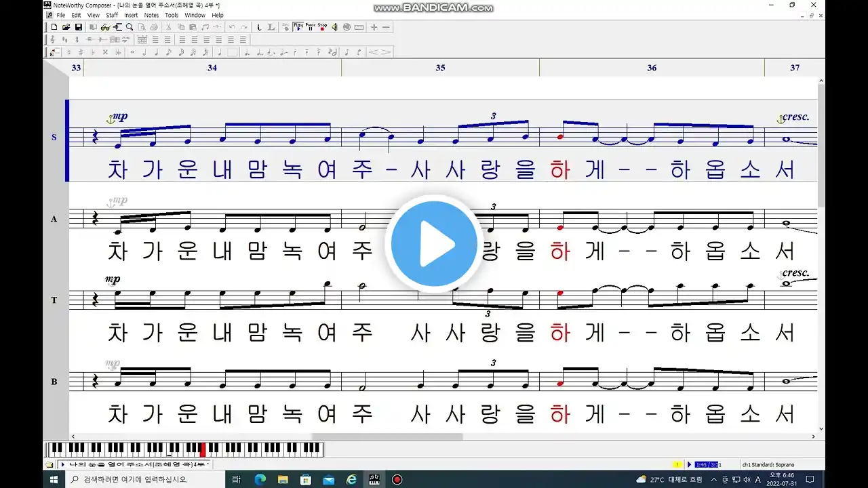Select the A alto staff label
Viewport: 868px width, 488px height.
coord(54,219)
